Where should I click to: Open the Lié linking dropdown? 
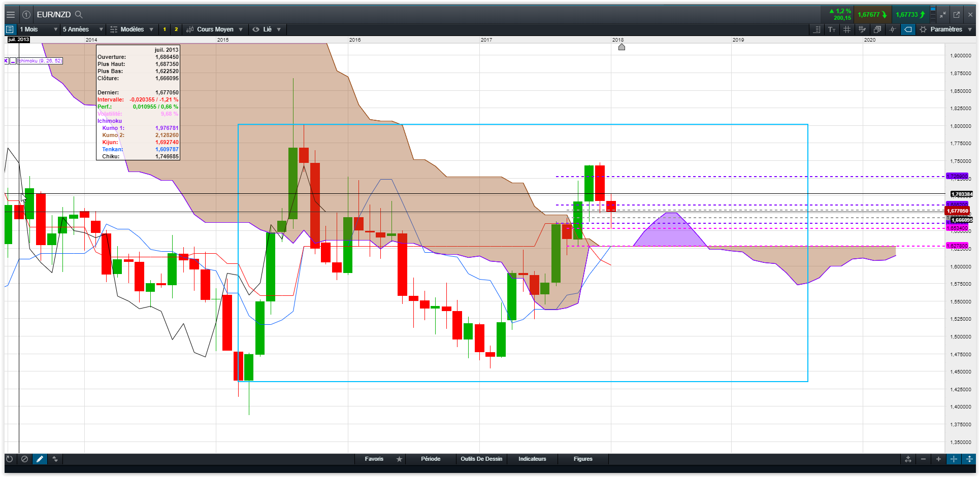pyautogui.click(x=267, y=29)
